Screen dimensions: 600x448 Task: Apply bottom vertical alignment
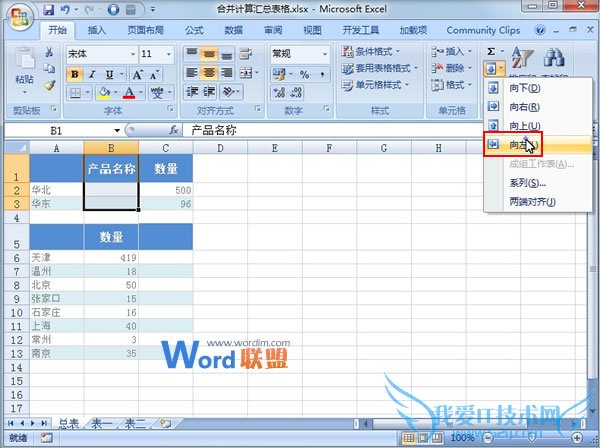(x=226, y=53)
